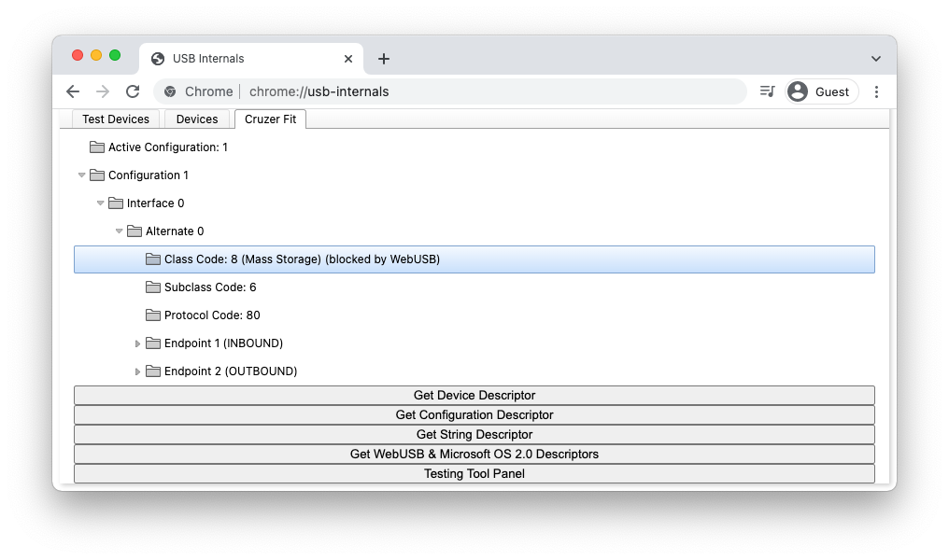The height and width of the screenshot is (560, 949).
Task: Click the Chrome site info icon in address bar
Action: [x=170, y=91]
